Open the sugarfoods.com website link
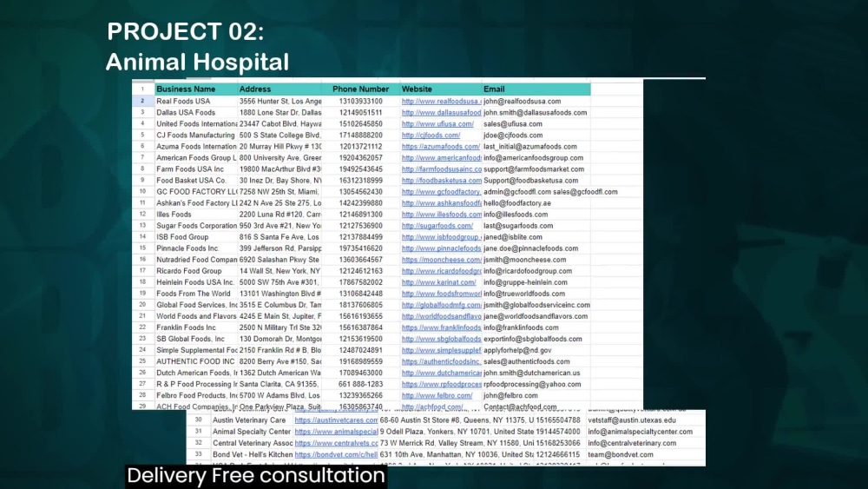Screen dimensions: 868x489 pos(437,226)
